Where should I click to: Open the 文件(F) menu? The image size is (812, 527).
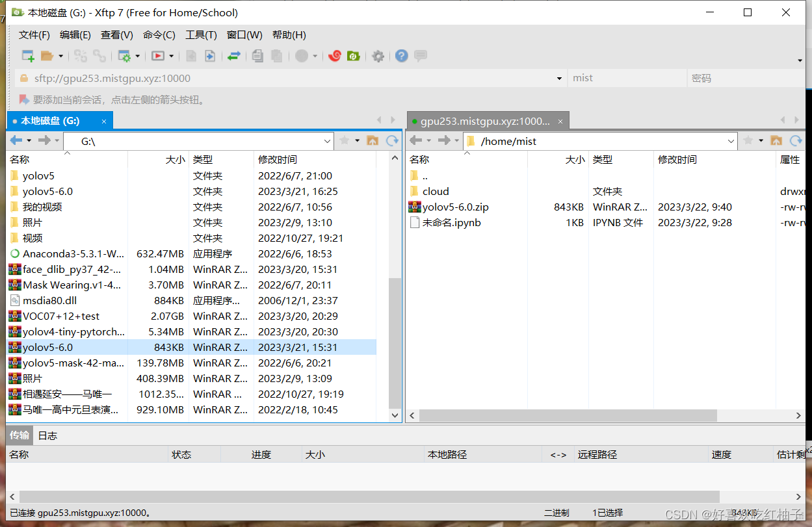pos(34,35)
